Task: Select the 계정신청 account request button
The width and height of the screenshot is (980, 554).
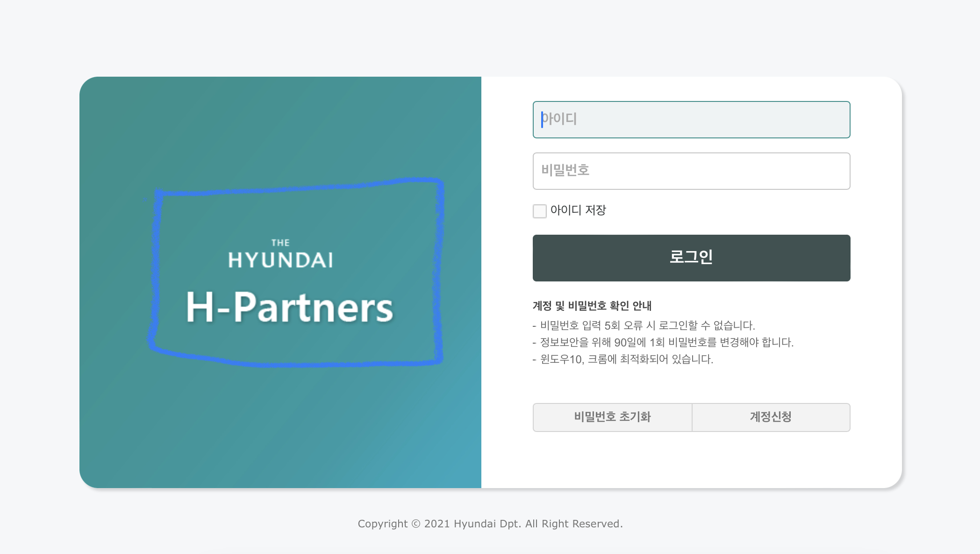Action: tap(771, 417)
